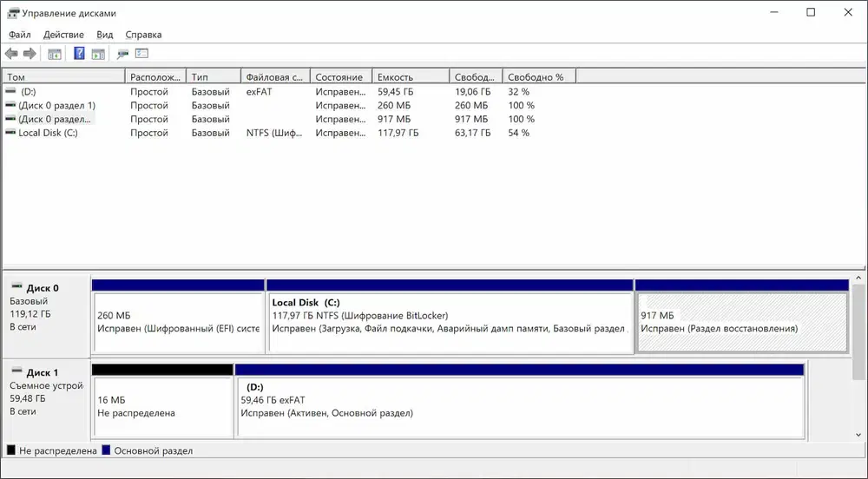Sort by the Том column header

64,77
